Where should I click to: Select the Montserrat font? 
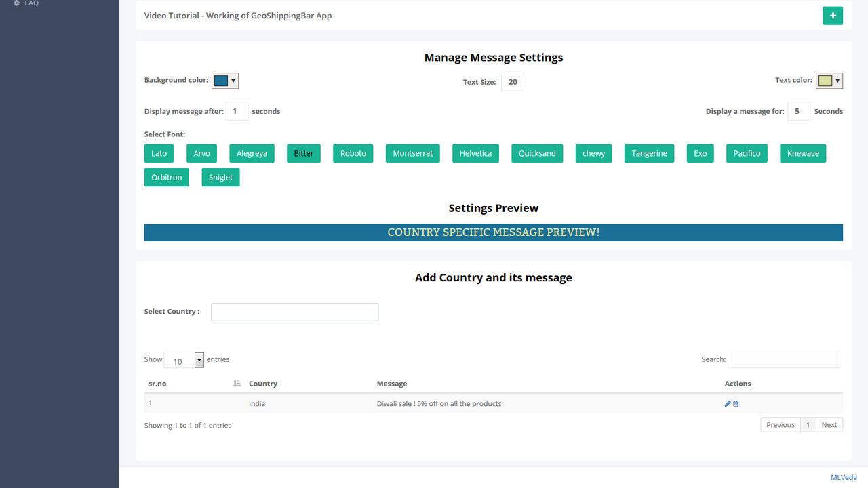[413, 153]
